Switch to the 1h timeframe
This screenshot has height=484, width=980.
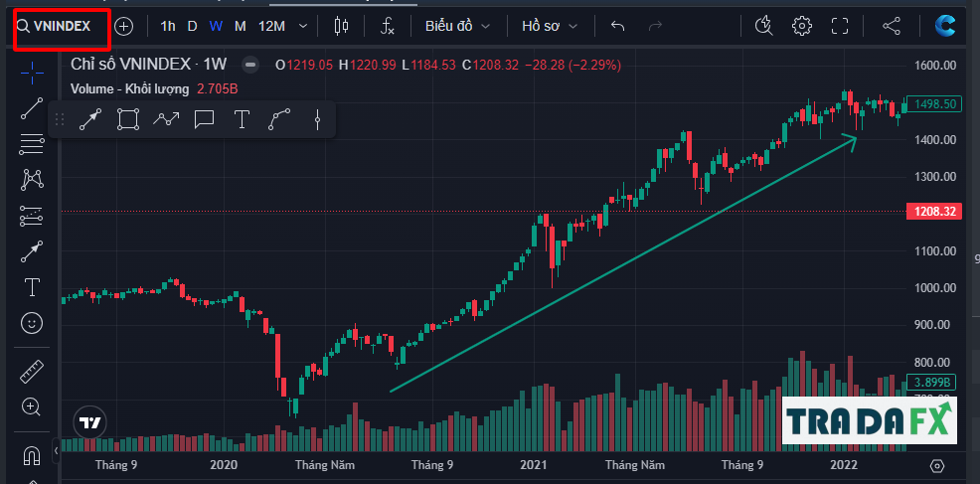[x=168, y=26]
